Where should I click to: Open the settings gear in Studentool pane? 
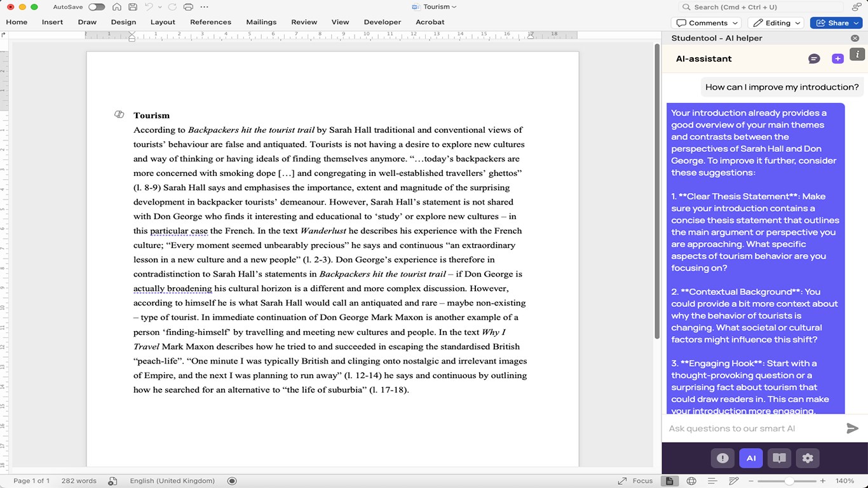click(808, 458)
